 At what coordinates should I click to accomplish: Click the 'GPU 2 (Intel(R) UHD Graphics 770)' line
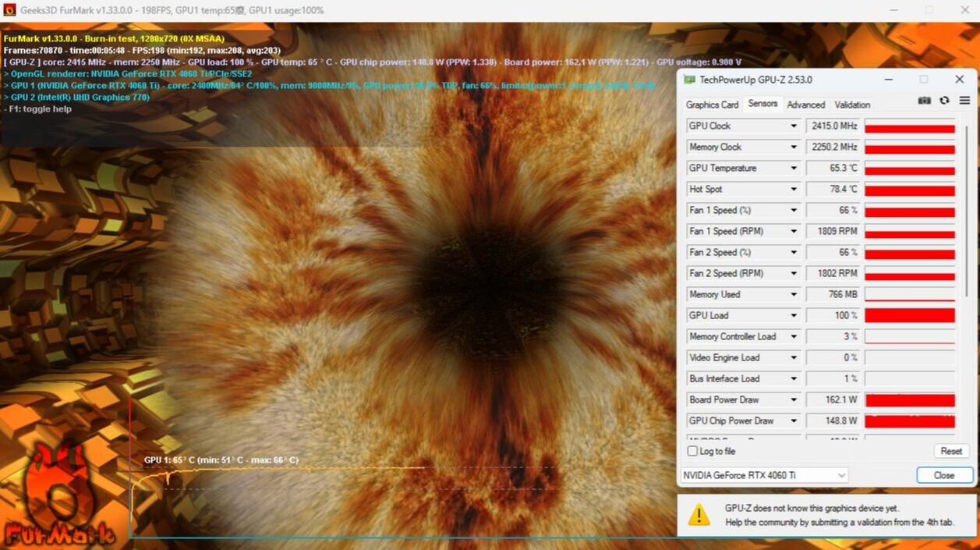(x=76, y=98)
